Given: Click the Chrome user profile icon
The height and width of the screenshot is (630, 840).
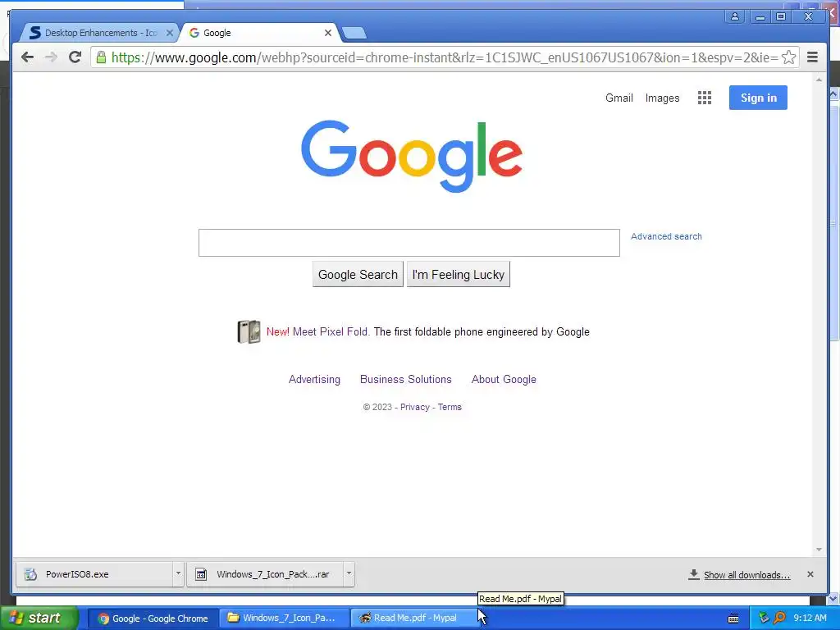Looking at the screenshot, I should (x=735, y=16).
